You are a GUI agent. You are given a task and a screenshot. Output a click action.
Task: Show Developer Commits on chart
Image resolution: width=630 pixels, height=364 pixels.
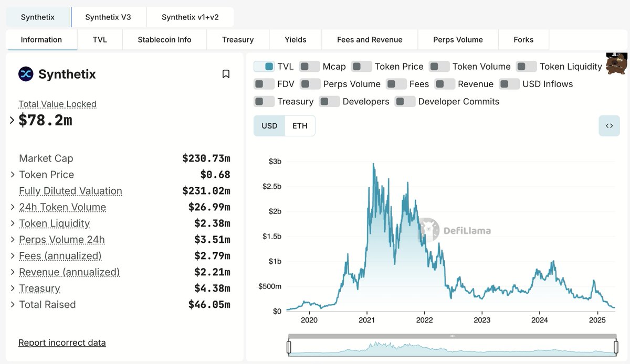[x=405, y=102]
